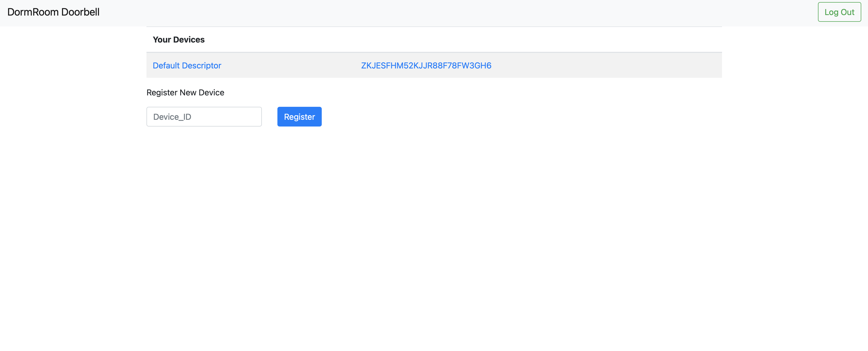Click the text above the Device_ID field
Screen dimensions: 868x351
coord(185,93)
